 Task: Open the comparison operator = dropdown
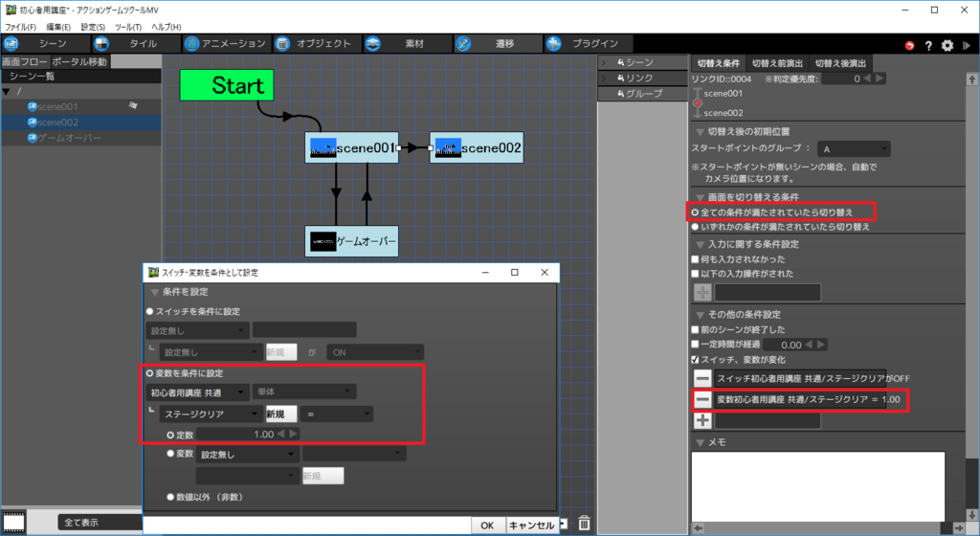click(336, 413)
